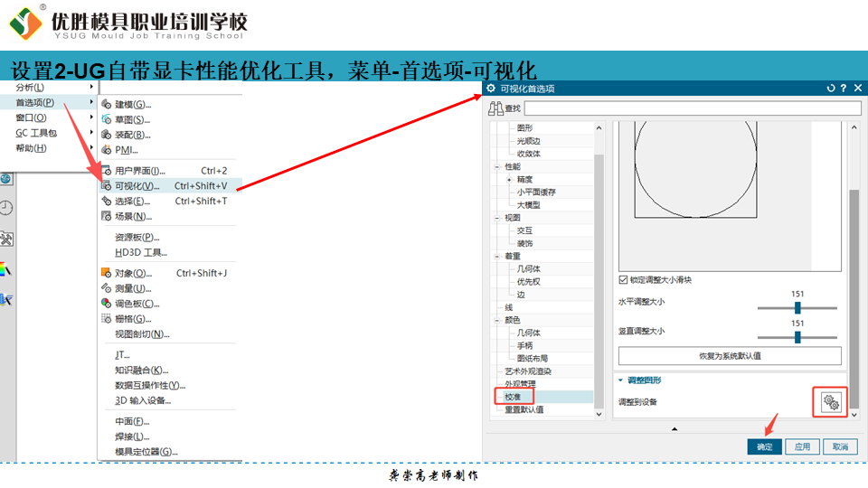
Task: Click the 确定 button
Action: point(765,446)
